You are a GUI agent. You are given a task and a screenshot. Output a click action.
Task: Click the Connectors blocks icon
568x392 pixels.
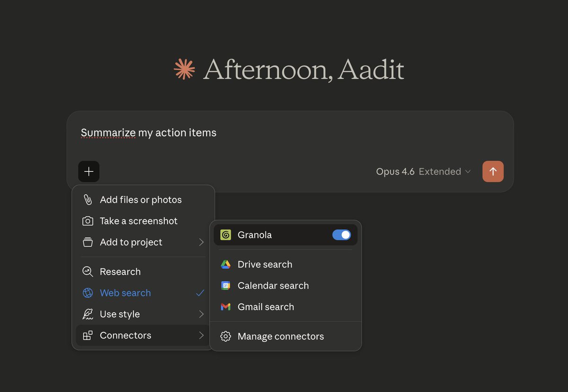88,336
